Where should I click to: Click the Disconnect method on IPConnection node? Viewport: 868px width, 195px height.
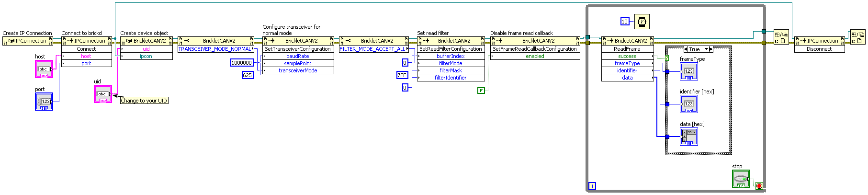pyautogui.click(x=819, y=49)
